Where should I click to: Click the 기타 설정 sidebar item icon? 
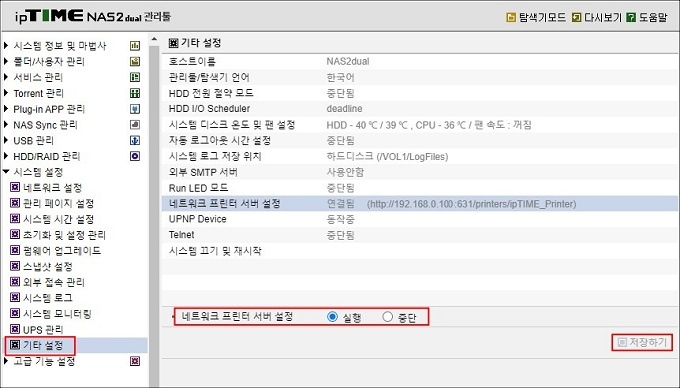point(15,345)
